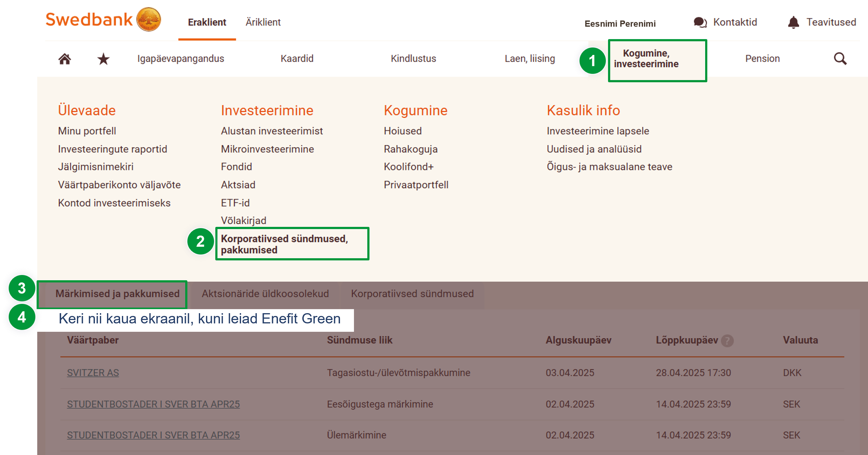This screenshot has height=455, width=868.
Task: Open Investeerimine lapsele
Action: coord(598,131)
